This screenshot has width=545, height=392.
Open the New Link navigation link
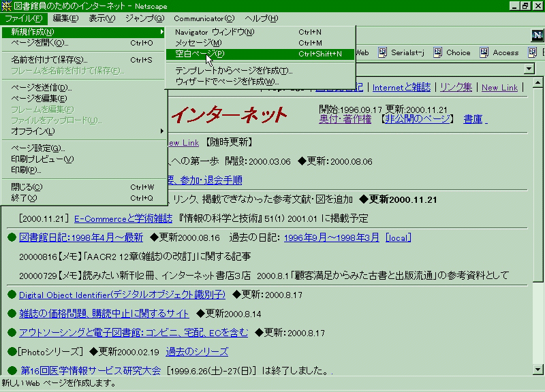(x=499, y=88)
